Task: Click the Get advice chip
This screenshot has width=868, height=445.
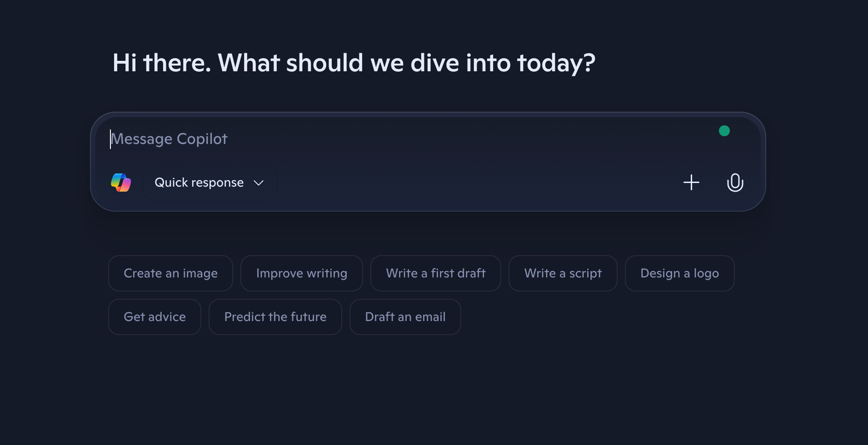Action: click(155, 316)
